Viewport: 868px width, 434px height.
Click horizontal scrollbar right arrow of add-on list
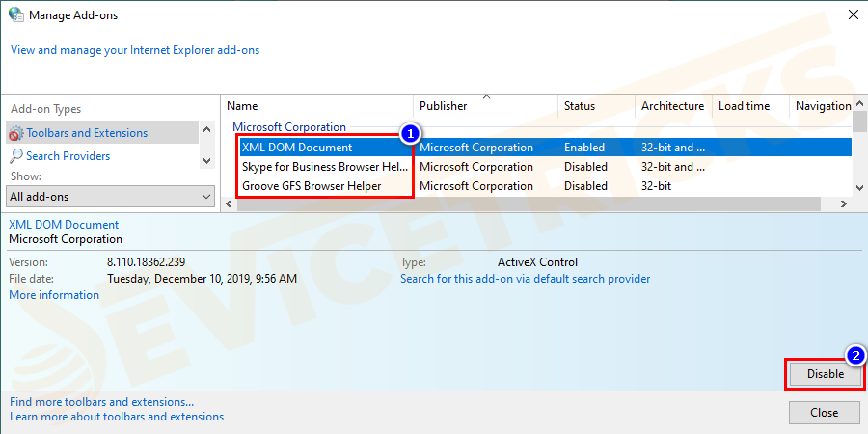tap(844, 204)
